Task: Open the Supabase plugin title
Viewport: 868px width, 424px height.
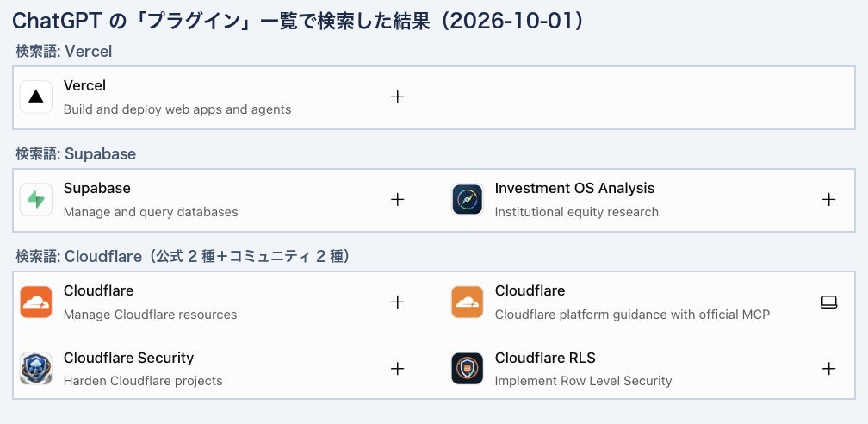Action: 96,189
